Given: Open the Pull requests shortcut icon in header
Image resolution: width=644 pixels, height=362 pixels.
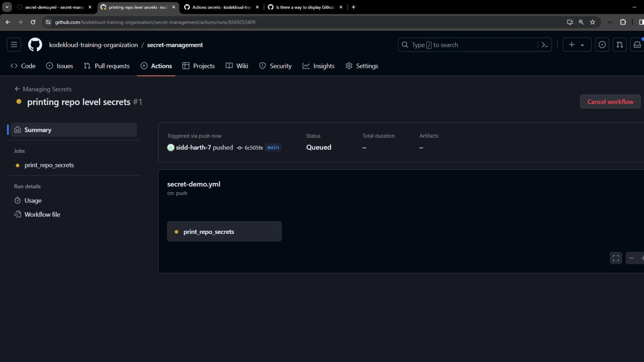Looking at the screenshot, I should coord(620,45).
